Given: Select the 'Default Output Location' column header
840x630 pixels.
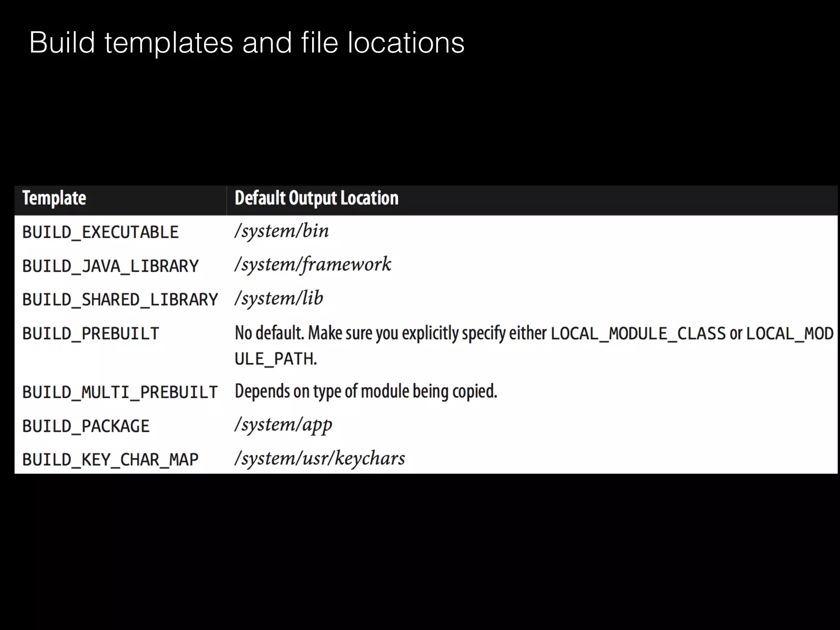Looking at the screenshot, I should (317, 198).
